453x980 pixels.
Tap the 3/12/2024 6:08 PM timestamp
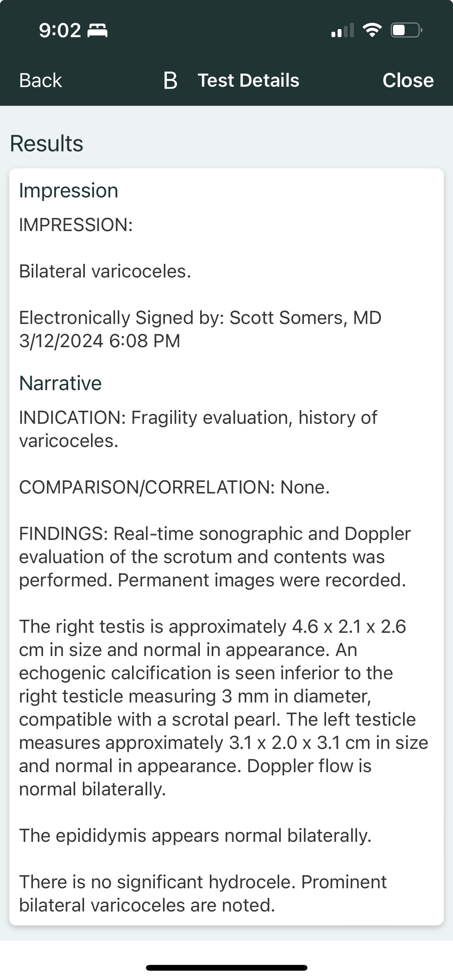[x=100, y=341]
